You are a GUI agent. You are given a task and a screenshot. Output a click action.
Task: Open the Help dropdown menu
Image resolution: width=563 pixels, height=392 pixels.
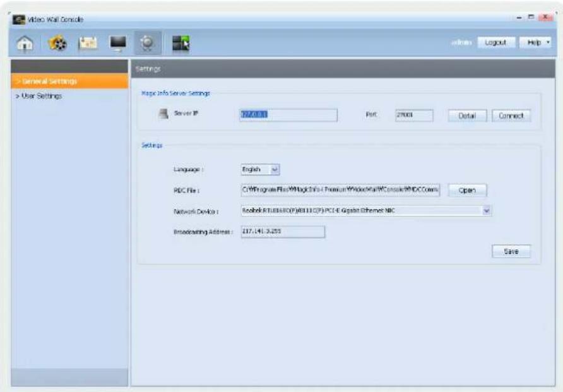coord(535,42)
